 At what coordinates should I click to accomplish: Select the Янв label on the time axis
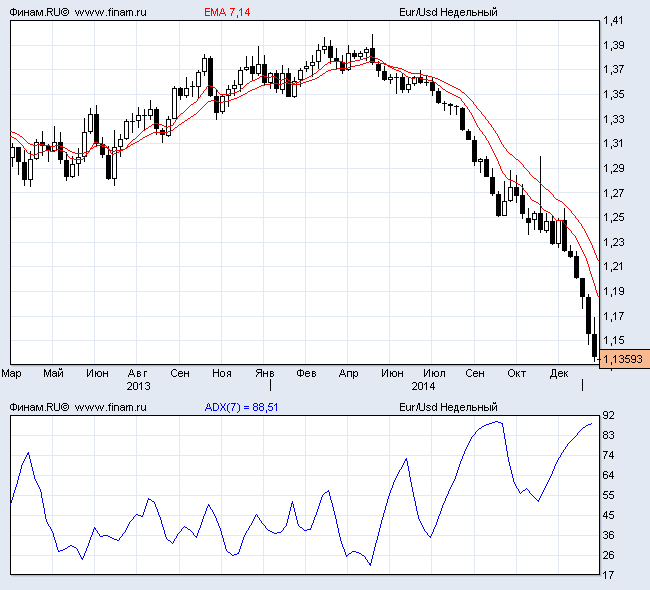pos(265,373)
